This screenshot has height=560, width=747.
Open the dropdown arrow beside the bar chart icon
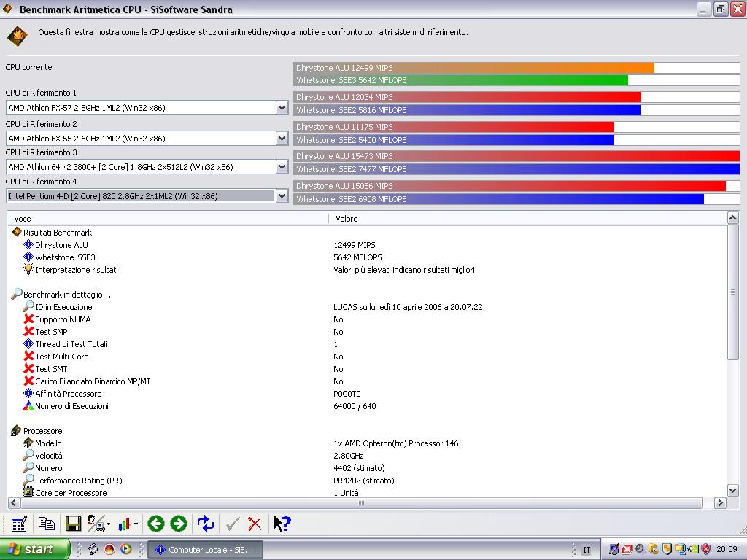pos(136,524)
